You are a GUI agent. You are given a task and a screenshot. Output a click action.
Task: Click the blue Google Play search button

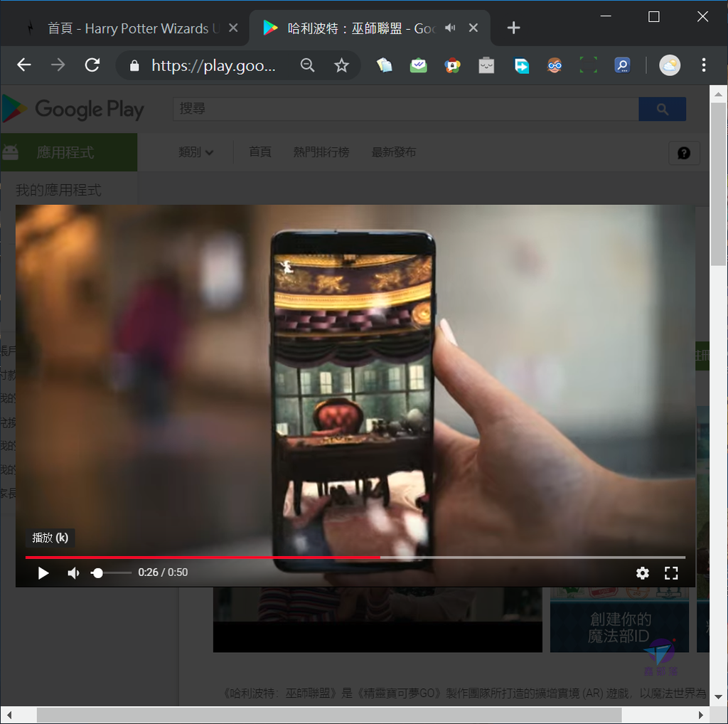pyautogui.click(x=662, y=109)
